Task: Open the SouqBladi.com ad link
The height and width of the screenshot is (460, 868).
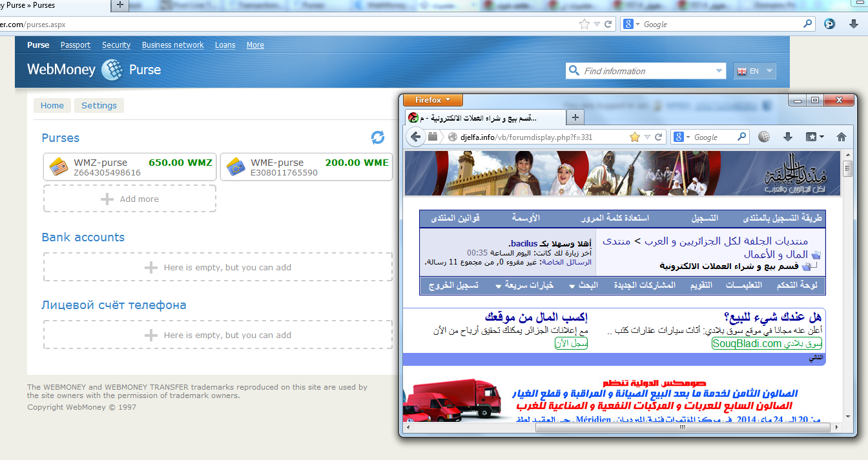Action: tap(767, 343)
